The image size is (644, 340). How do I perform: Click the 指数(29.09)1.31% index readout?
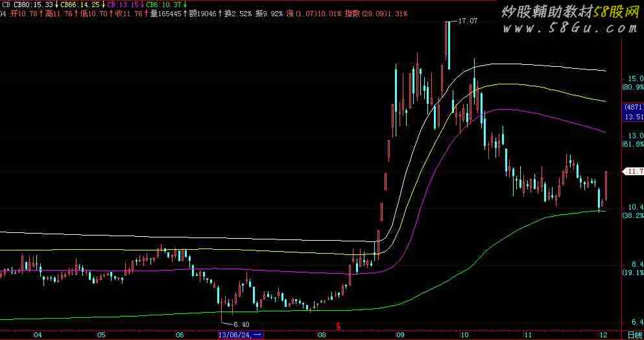(x=376, y=14)
